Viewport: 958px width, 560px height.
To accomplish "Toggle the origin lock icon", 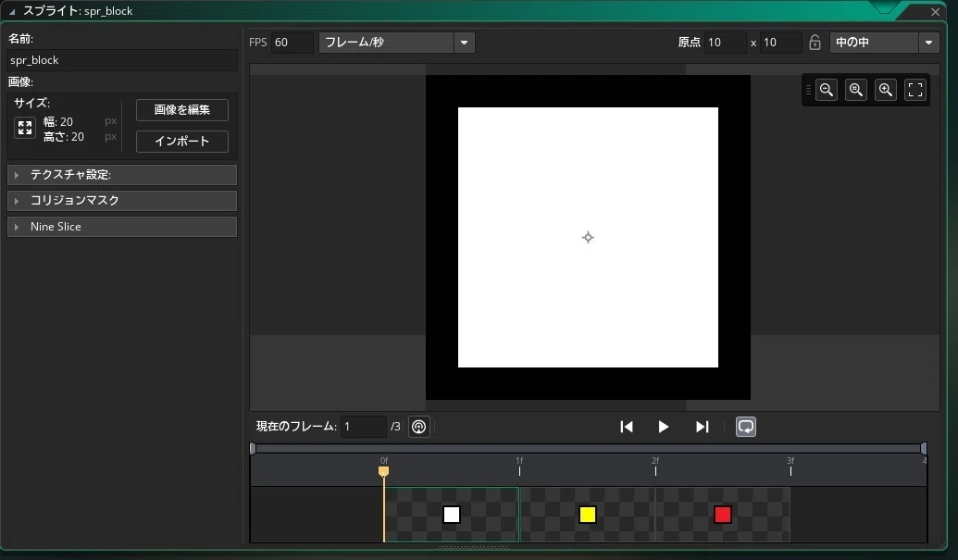I will click(815, 43).
